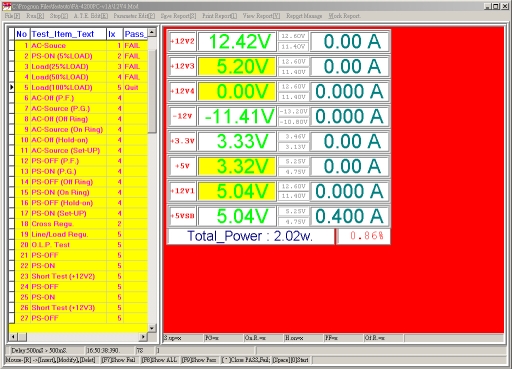Click the scroll-down arrow of the test list
Viewport: 512px width, 369px height.
152,328
